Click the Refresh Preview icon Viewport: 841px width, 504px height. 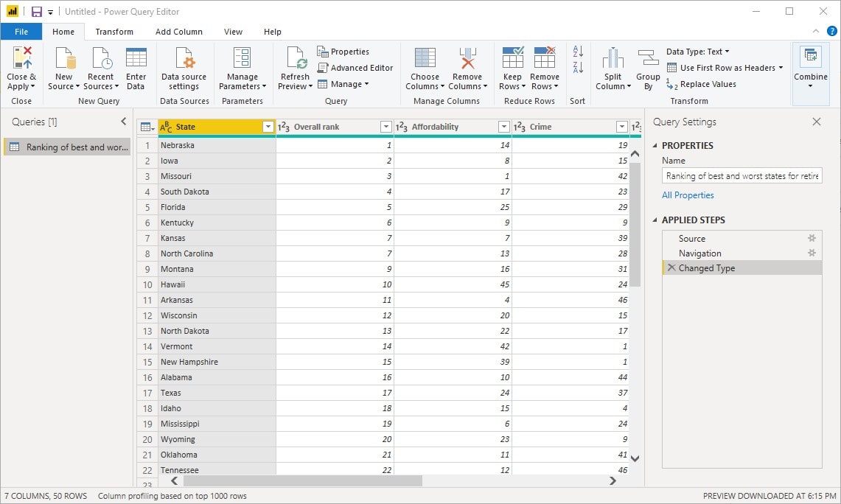coord(296,58)
